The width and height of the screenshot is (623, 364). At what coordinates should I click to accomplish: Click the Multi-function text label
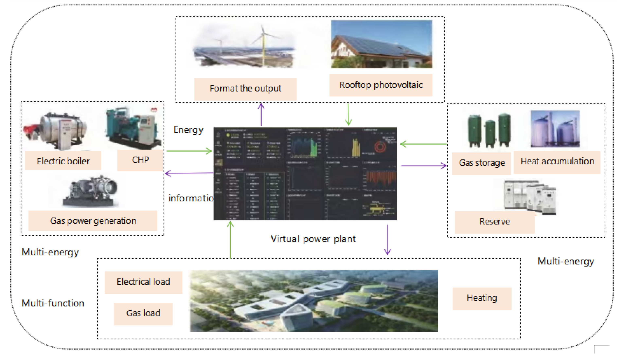53,303
